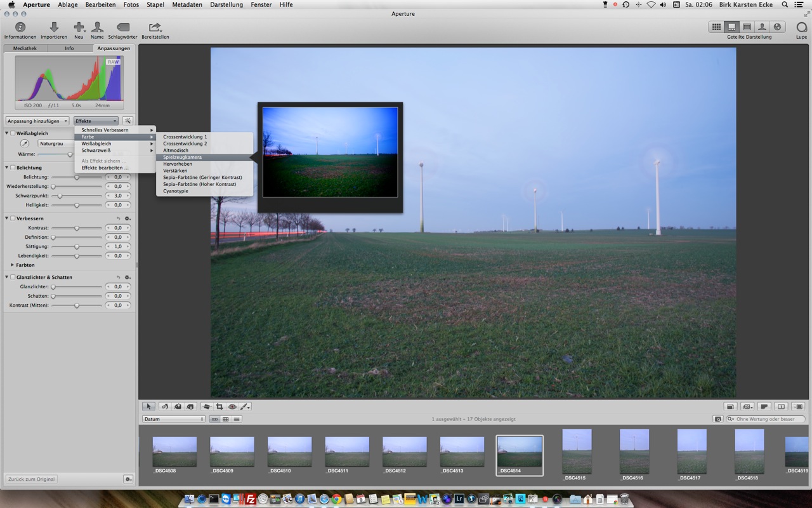Activate the Lupe magnifier tool
812x508 pixels.
tap(802, 27)
